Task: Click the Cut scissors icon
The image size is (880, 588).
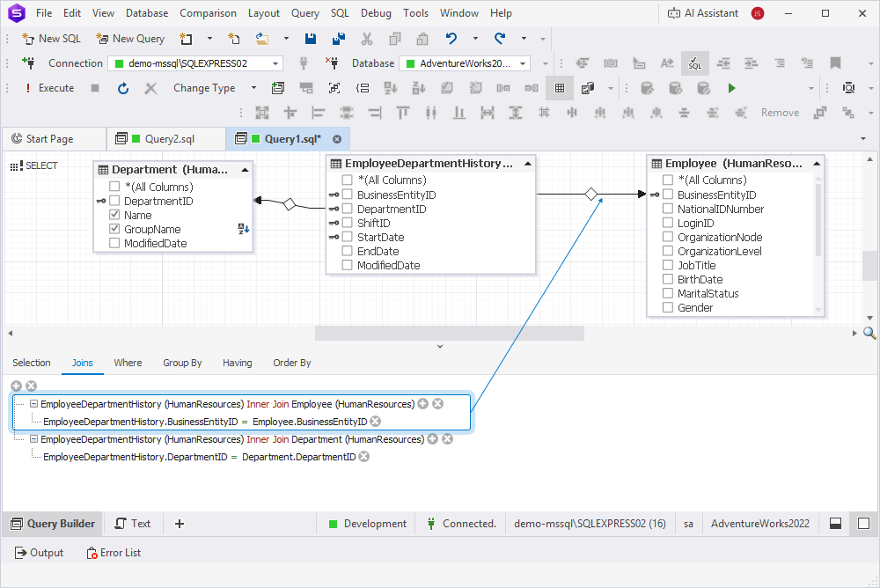Action: (x=367, y=39)
